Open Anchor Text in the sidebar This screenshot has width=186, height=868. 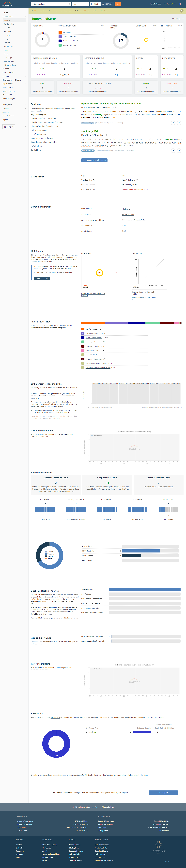[8, 46]
